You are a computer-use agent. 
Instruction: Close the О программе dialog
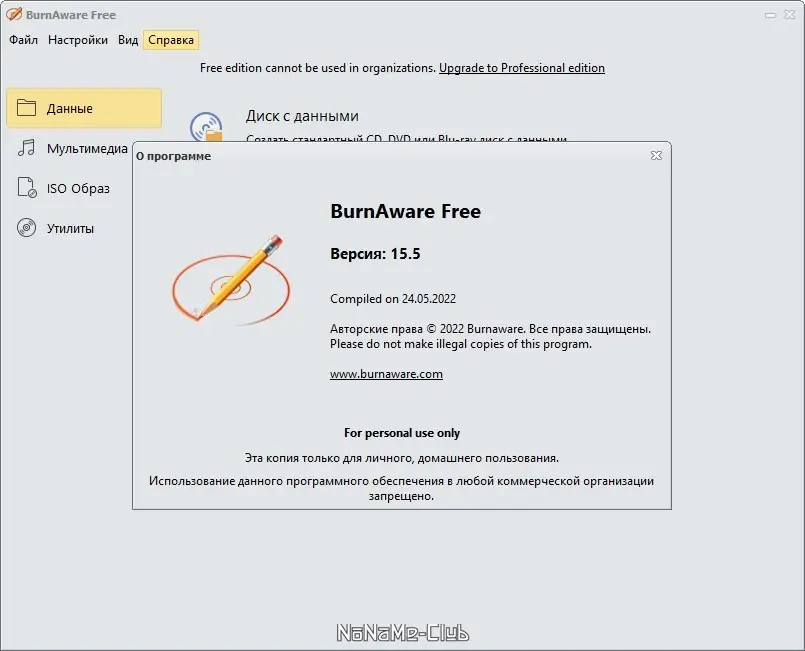[x=656, y=156]
